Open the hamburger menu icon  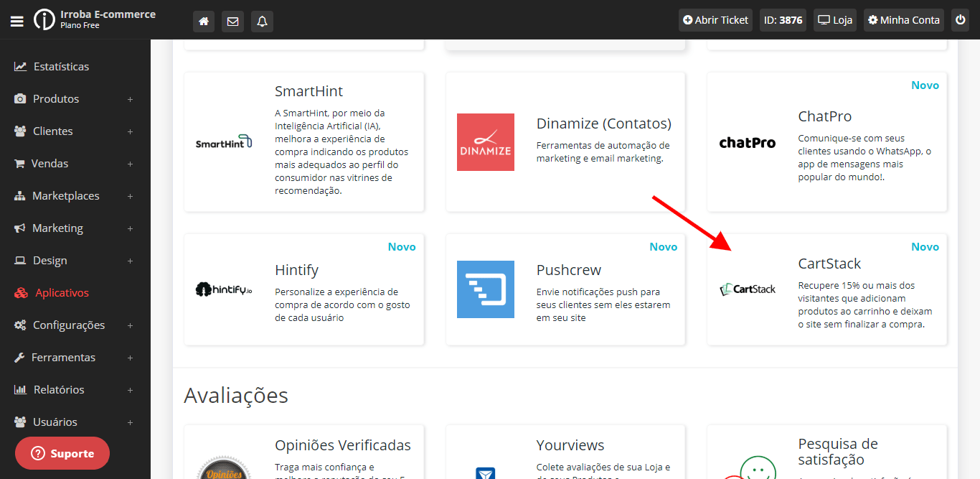tap(17, 21)
